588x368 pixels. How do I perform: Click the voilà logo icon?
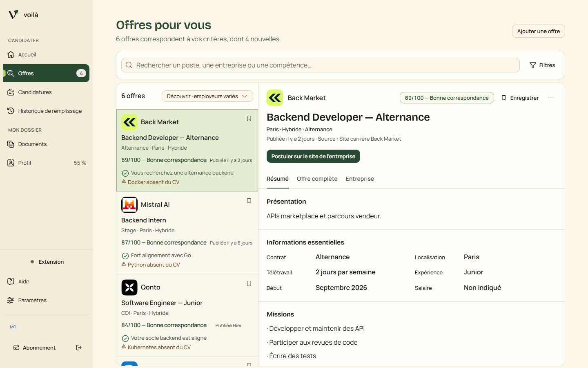pos(13,15)
